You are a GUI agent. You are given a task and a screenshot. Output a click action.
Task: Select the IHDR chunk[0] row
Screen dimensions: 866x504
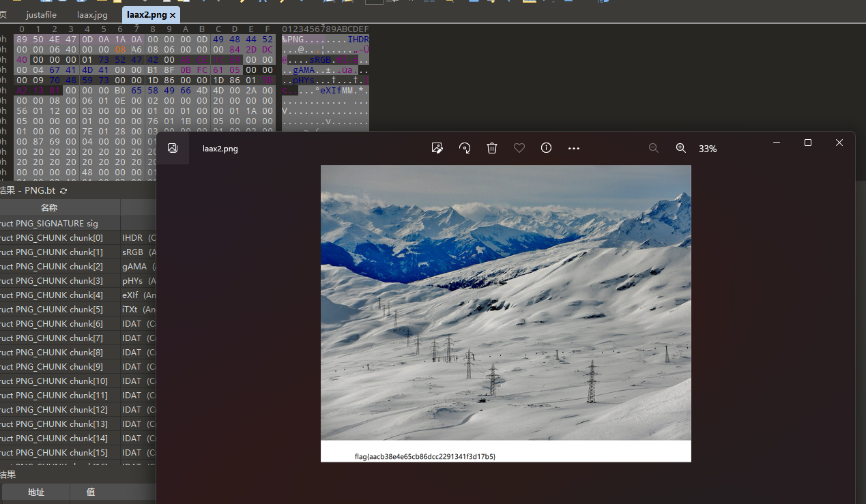tap(78, 237)
